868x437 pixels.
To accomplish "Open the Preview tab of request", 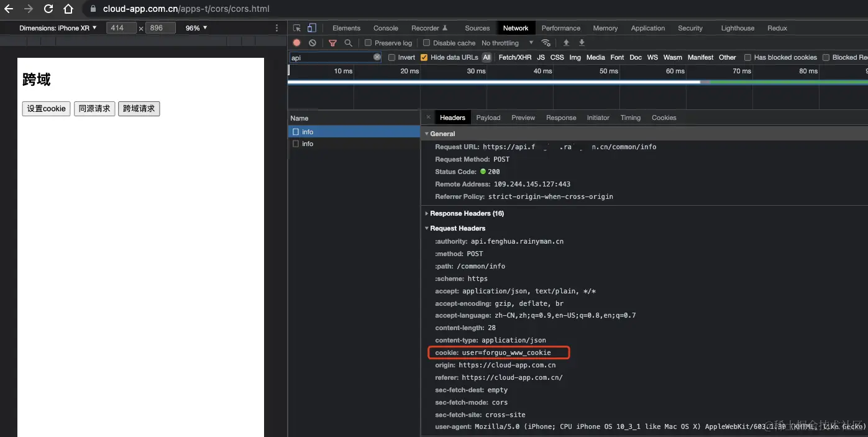I will [x=523, y=117].
